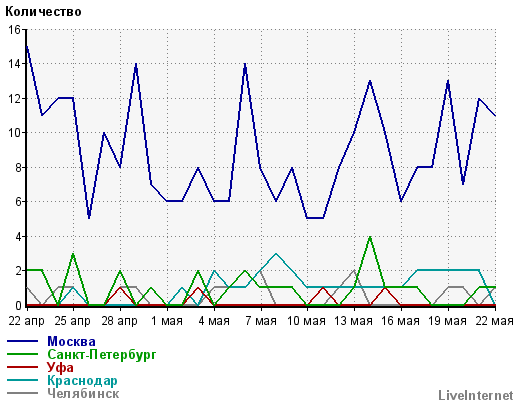Click the green Санкт-Петербург legend line swatch
520x405 pixels.
click(x=23, y=354)
